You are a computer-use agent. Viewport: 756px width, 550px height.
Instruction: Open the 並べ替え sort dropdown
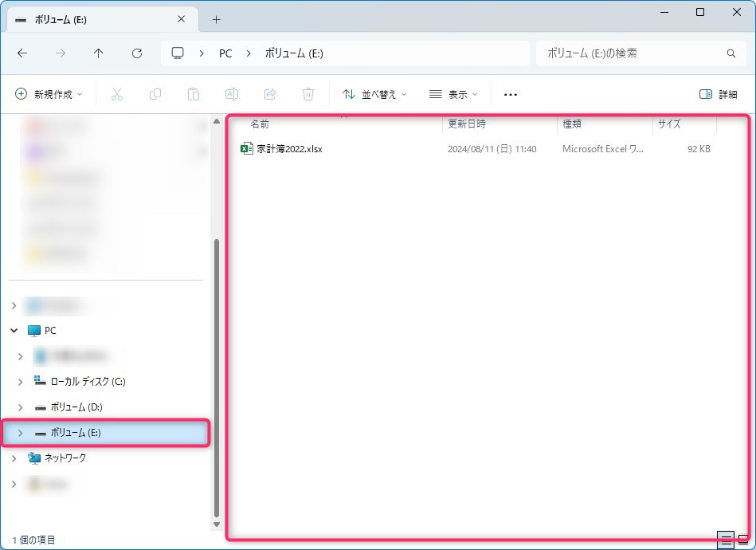pyautogui.click(x=374, y=94)
